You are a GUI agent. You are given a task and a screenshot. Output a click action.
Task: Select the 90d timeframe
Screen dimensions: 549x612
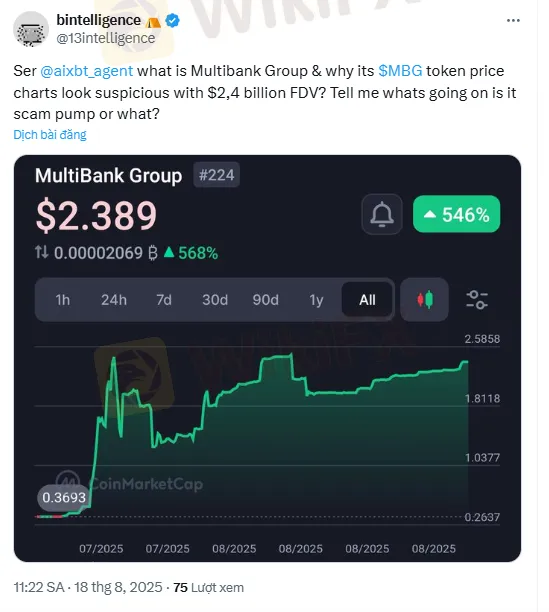coord(265,300)
